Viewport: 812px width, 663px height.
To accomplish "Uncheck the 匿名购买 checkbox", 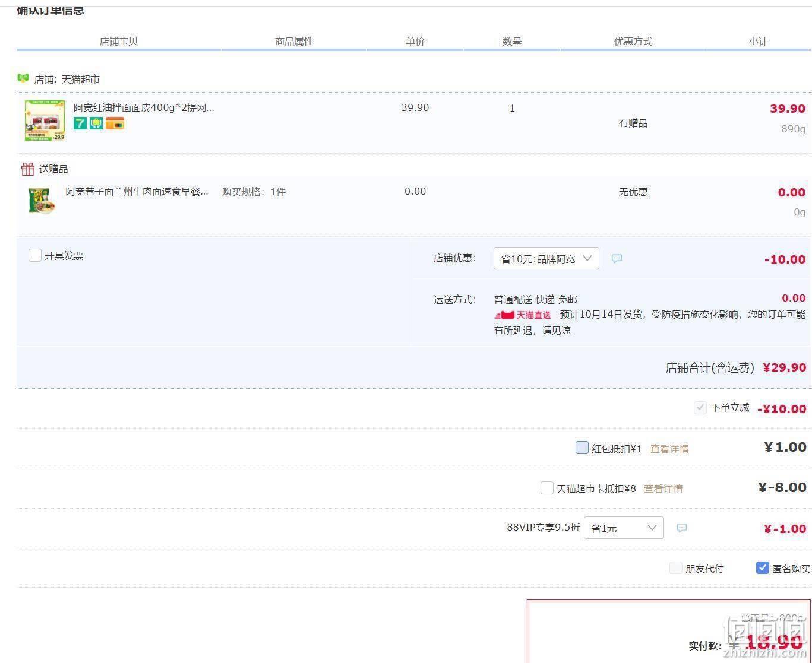I will coord(763,568).
